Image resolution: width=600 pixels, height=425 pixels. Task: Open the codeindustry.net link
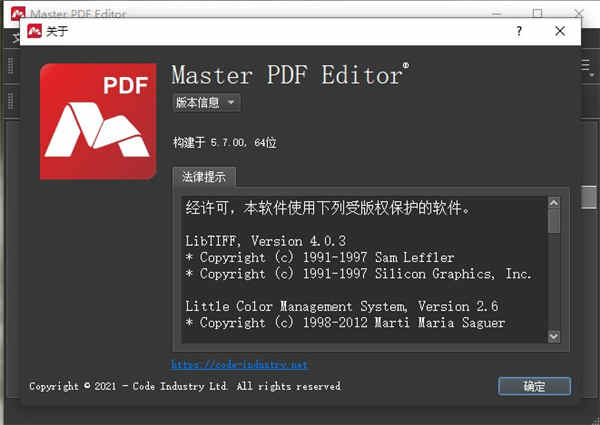click(x=240, y=364)
